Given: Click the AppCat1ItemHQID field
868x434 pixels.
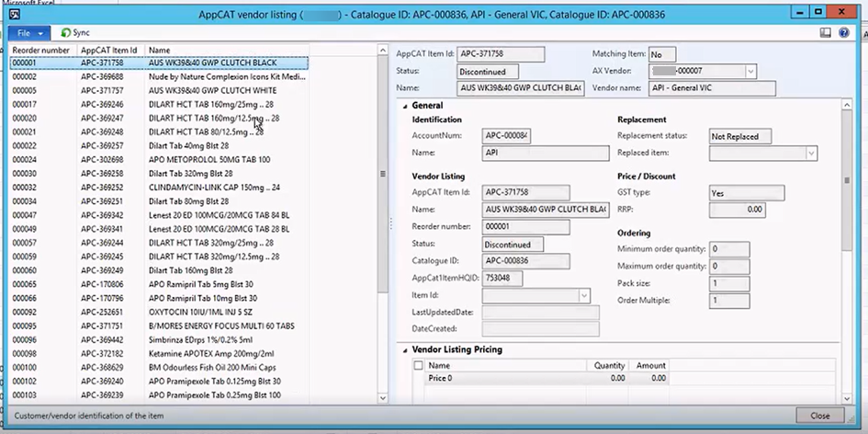Looking at the screenshot, I should [x=502, y=279].
